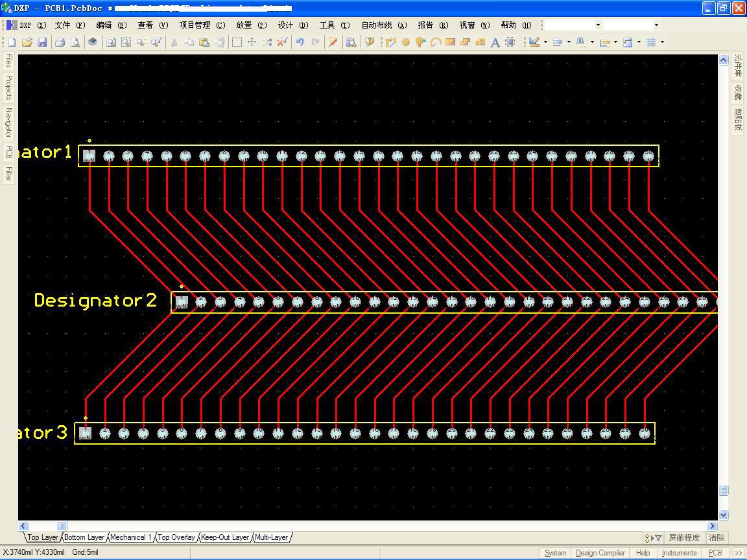The image size is (747, 560).
Task: Click the horizontal scrollbar right arrow
Action: 712,526
